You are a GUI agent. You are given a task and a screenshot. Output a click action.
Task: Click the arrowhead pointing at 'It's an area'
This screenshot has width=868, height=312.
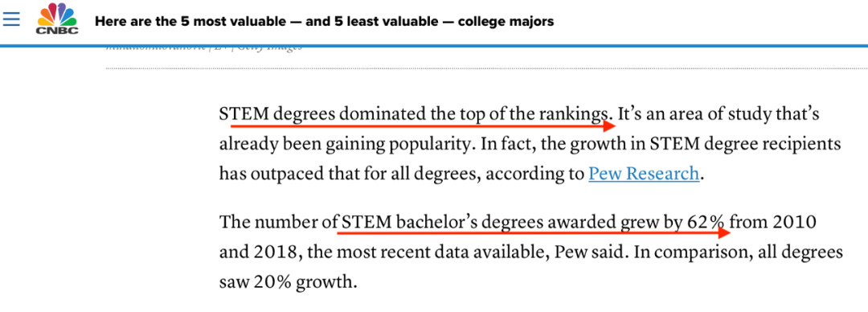609,125
